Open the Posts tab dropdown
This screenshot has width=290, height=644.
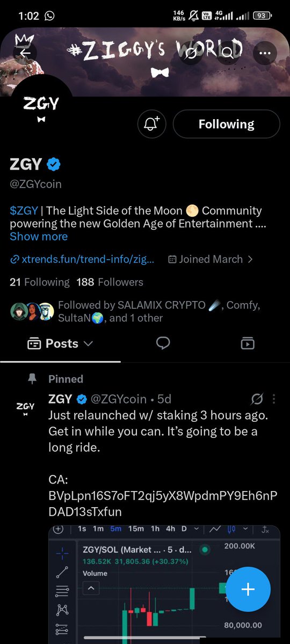[60, 343]
